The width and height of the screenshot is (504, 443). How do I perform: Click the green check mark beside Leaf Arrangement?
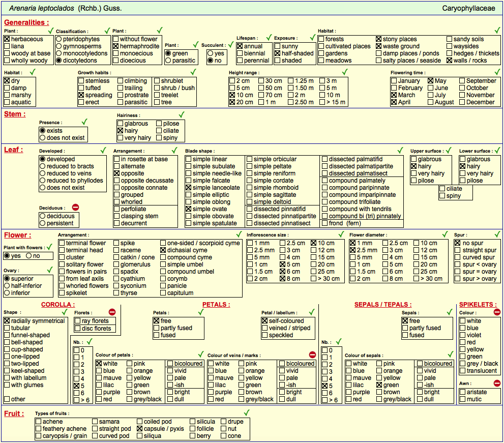174,151
